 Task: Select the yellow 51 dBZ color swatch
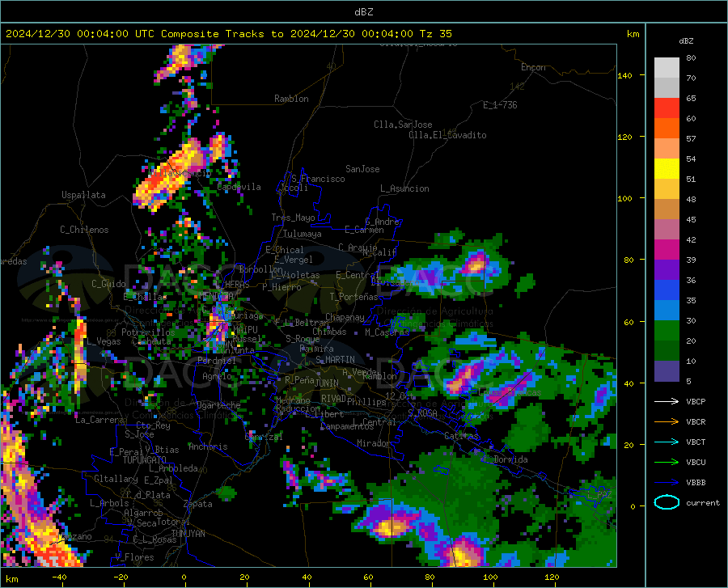(x=667, y=169)
